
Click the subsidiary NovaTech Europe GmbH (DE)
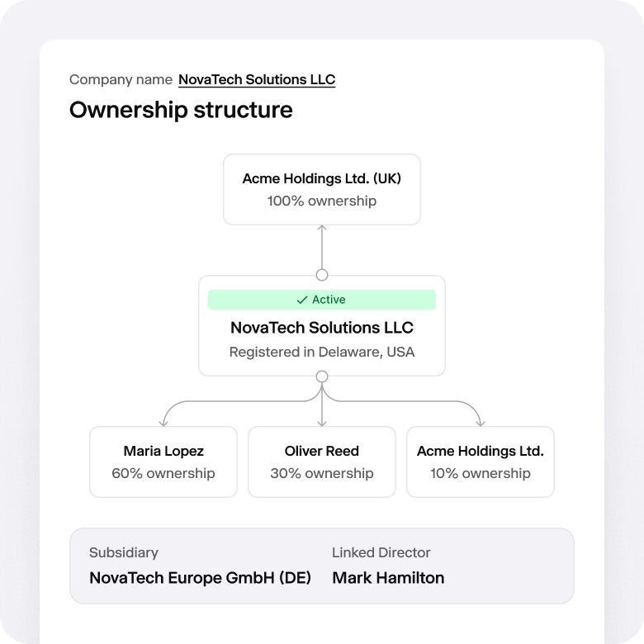tap(200, 578)
